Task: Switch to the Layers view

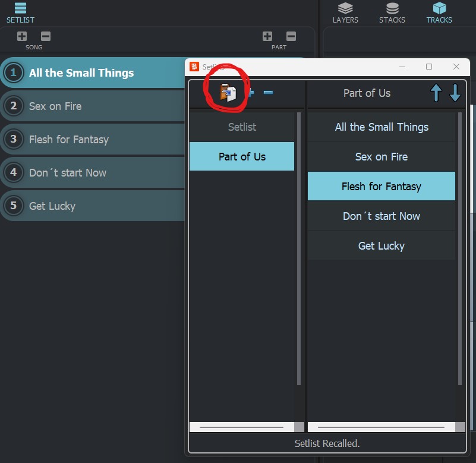Action: [345, 12]
